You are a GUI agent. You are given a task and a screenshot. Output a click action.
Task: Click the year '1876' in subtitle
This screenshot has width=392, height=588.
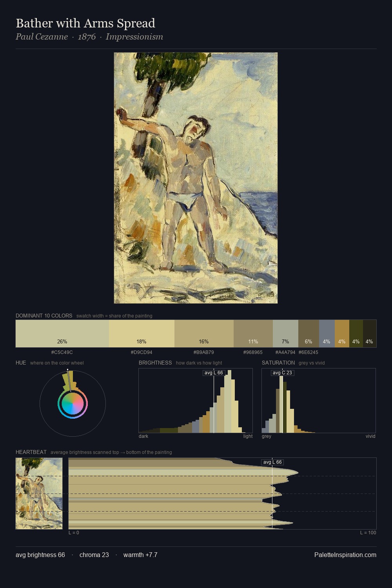[x=87, y=37]
